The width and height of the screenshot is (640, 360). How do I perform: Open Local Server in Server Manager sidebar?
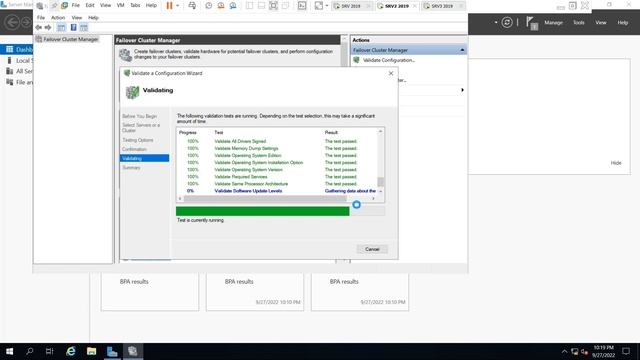(19, 60)
